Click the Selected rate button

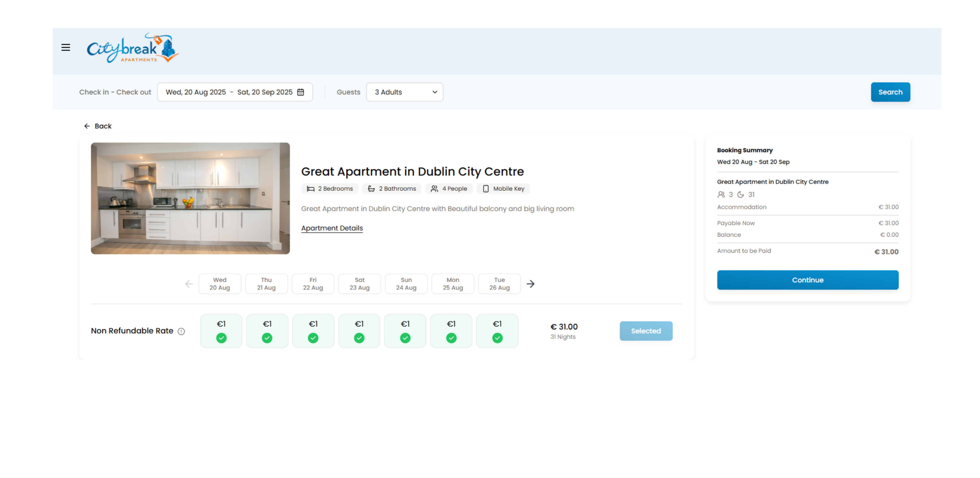click(x=646, y=331)
